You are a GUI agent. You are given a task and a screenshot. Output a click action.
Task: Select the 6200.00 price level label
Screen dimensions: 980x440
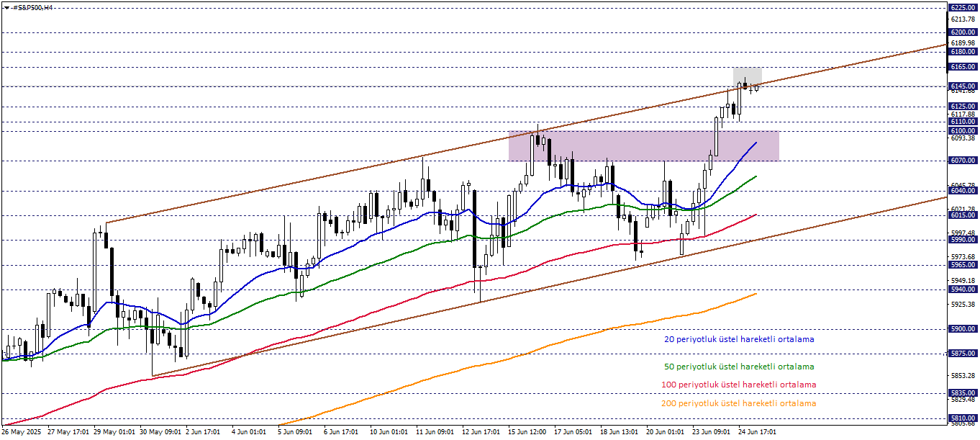(963, 32)
